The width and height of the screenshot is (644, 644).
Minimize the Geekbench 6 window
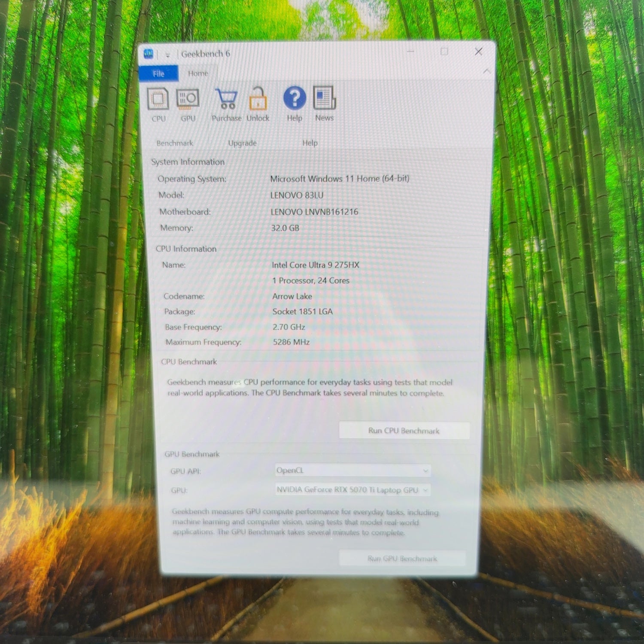(x=410, y=52)
